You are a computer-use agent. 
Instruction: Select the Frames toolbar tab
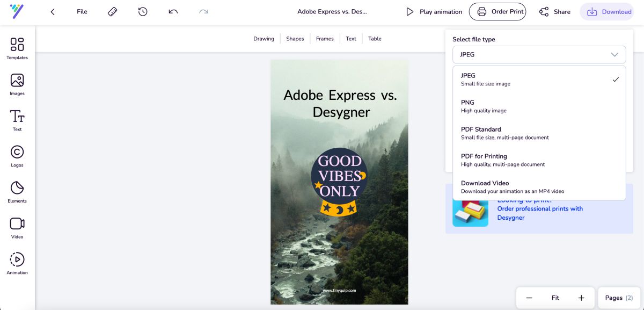(x=325, y=39)
